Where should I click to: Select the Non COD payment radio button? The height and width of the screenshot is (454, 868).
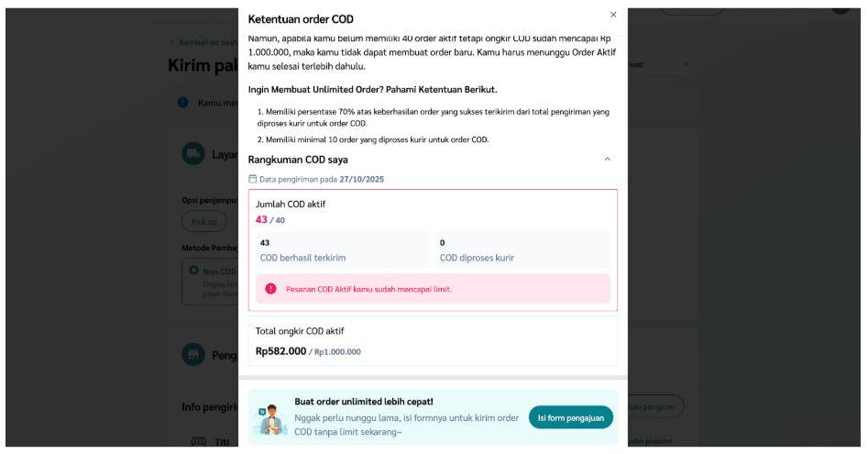pos(193,271)
